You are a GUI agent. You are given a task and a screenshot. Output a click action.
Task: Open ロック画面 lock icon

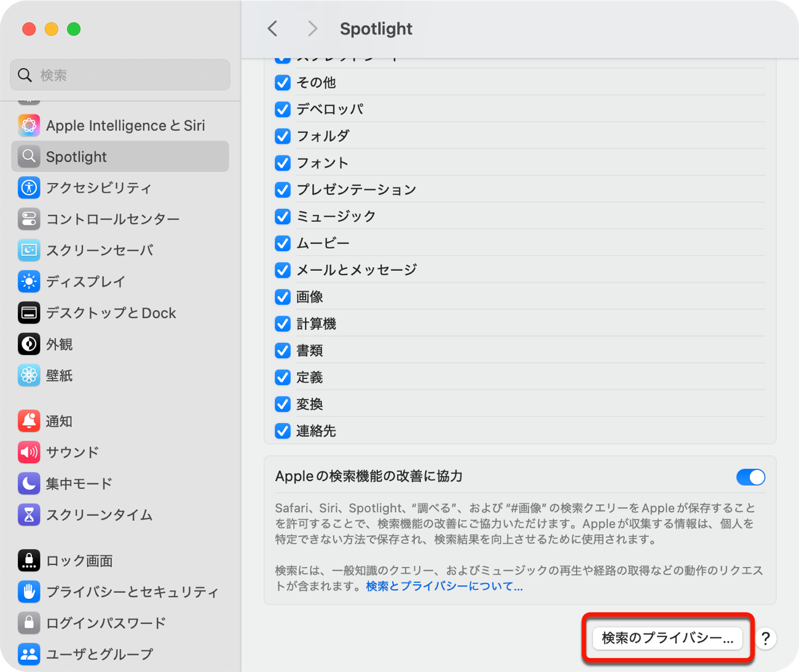pyautogui.click(x=29, y=560)
